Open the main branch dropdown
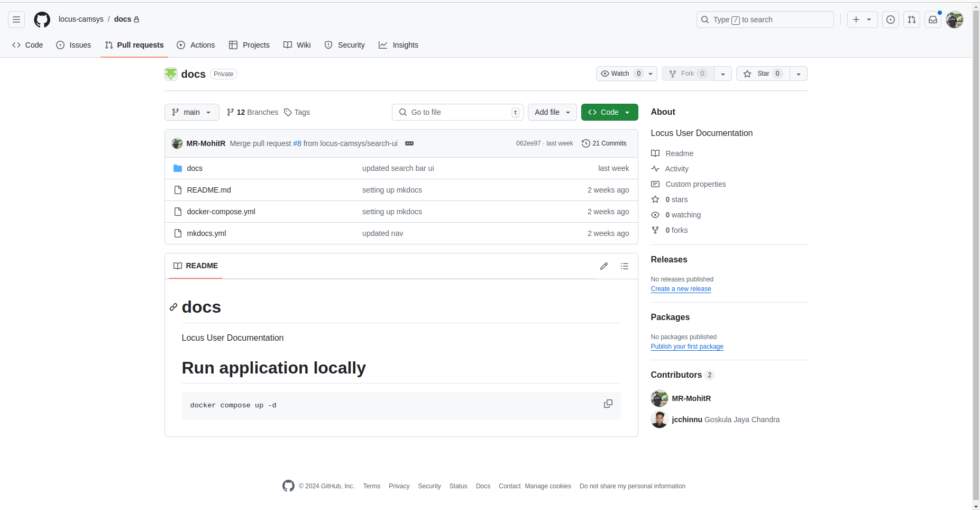Screen dimensions: 980x510 191,112
